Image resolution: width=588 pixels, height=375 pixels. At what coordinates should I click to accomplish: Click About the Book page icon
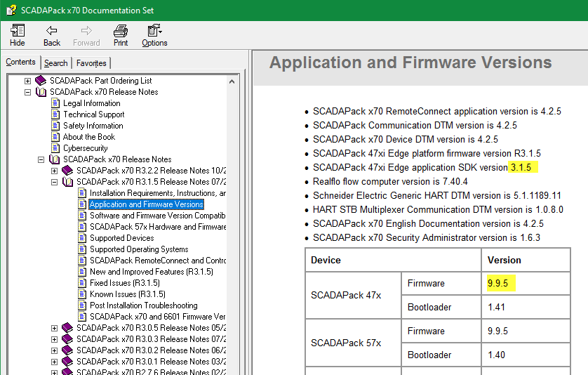pyautogui.click(x=55, y=137)
